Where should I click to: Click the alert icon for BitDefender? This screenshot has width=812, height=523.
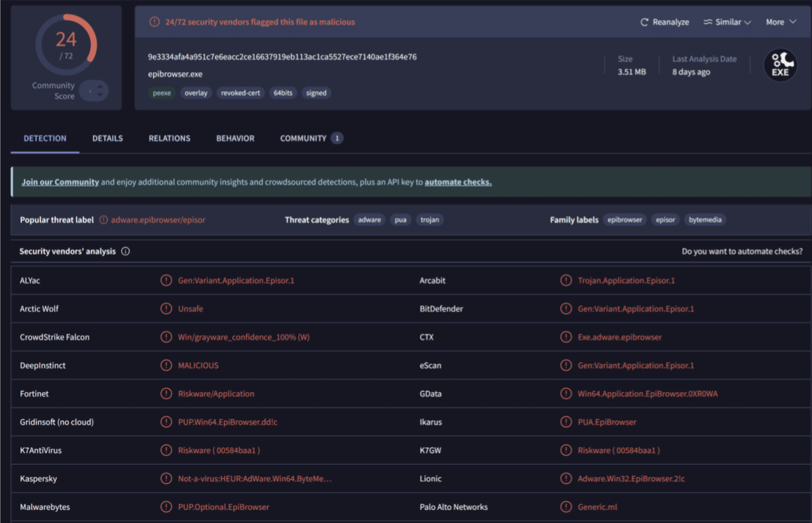tap(566, 309)
